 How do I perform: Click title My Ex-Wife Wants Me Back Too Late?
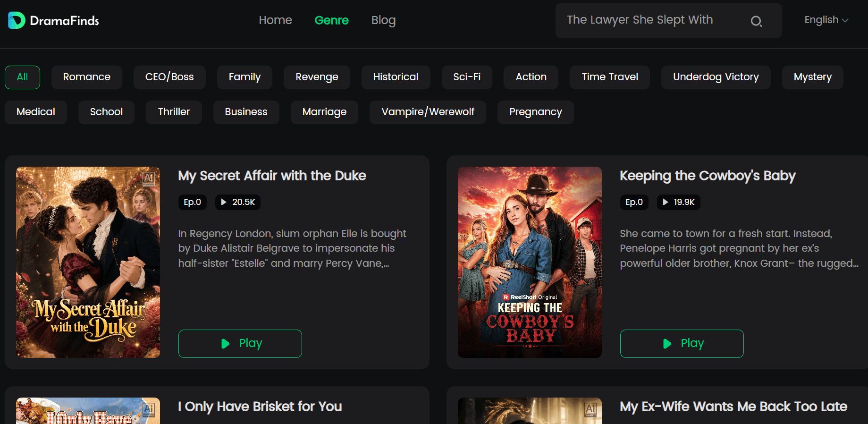(733, 407)
